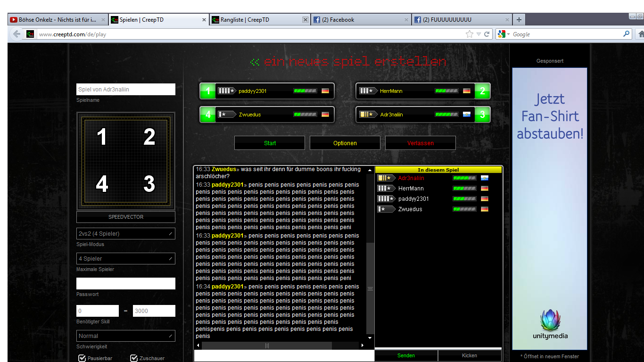
Task: Close the (2) Facebook tab
Action: point(406,20)
